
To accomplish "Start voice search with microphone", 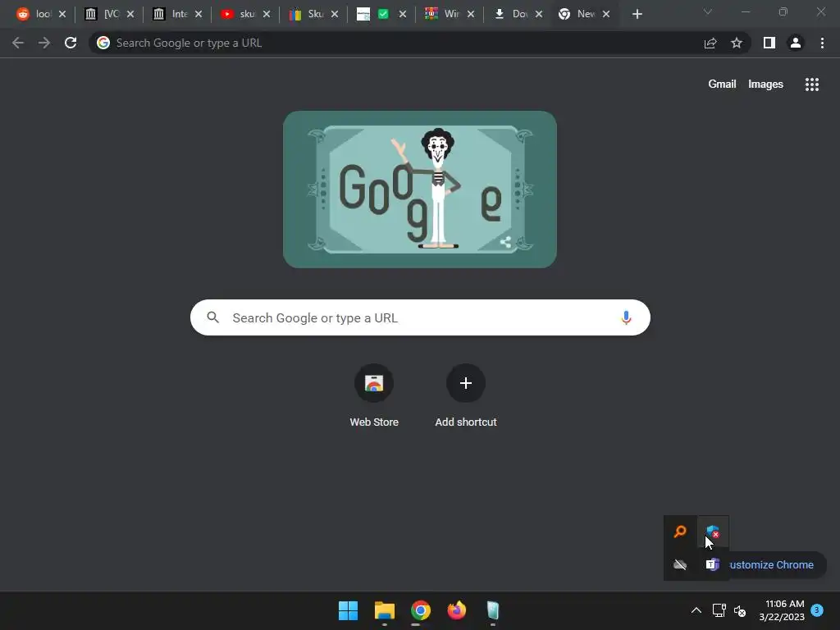I will pos(626,317).
